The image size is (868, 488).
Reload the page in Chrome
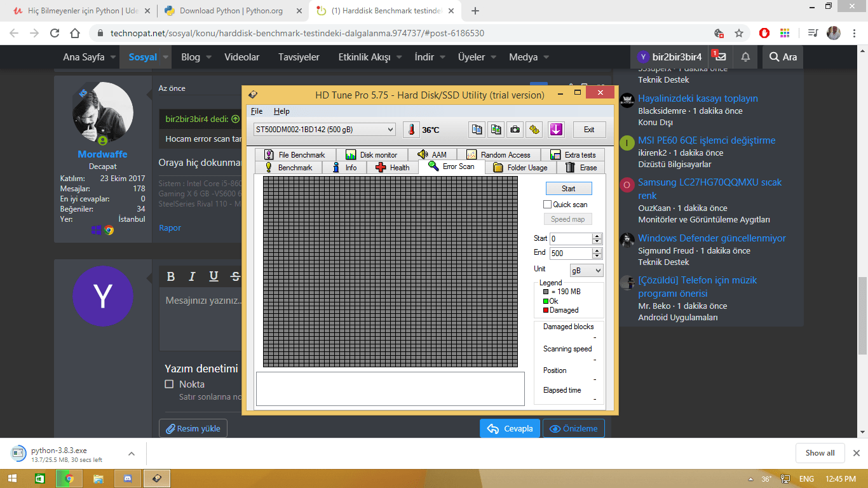(55, 33)
